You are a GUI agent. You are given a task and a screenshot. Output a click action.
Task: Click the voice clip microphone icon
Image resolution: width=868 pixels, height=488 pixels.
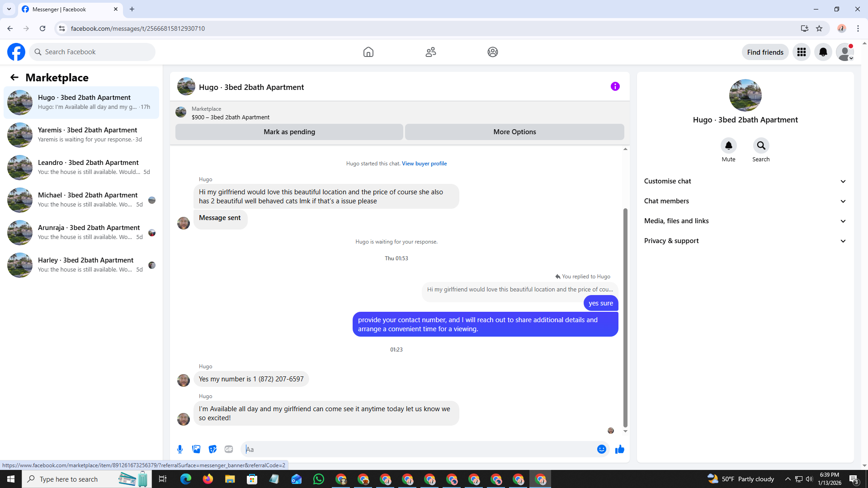[x=180, y=449]
